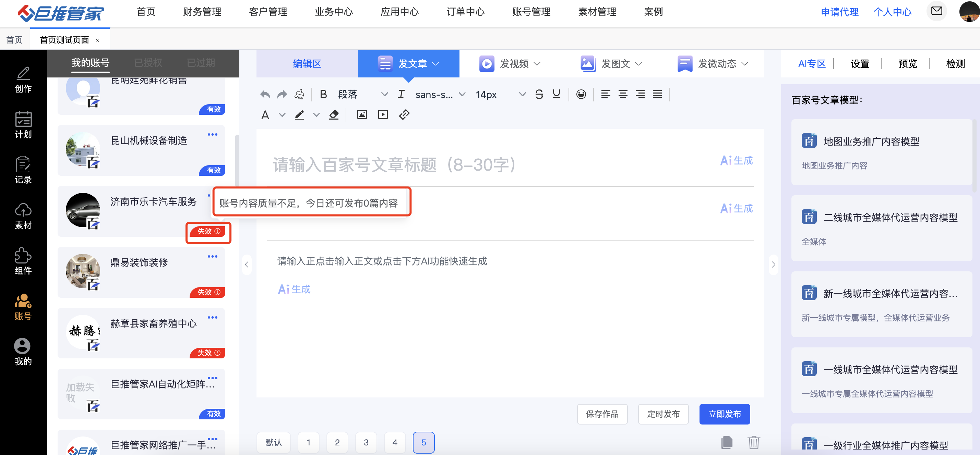The image size is (980, 455).
Task: Click the undo arrow in editor toolbar
Action: click(265, 94)
